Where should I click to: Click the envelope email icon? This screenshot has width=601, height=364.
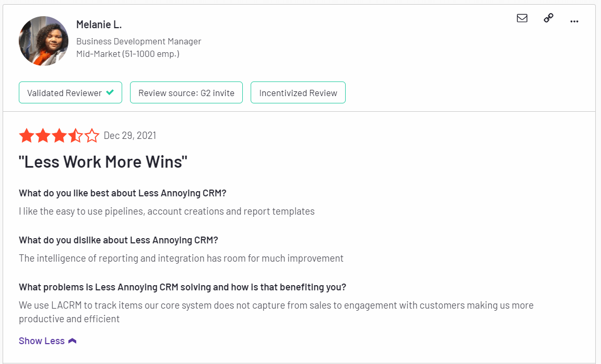(x=522, y=18)
